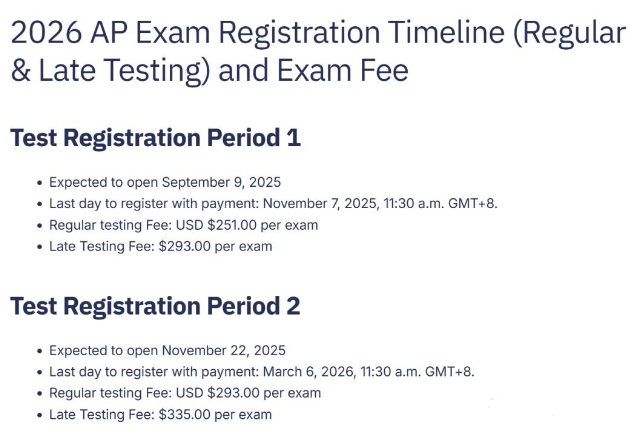The width and height of the screenshot is (637, 439).
Task: Click the bullet before "Expected to open November 22"
Action: pyautogui.click(x=39, y=351)
